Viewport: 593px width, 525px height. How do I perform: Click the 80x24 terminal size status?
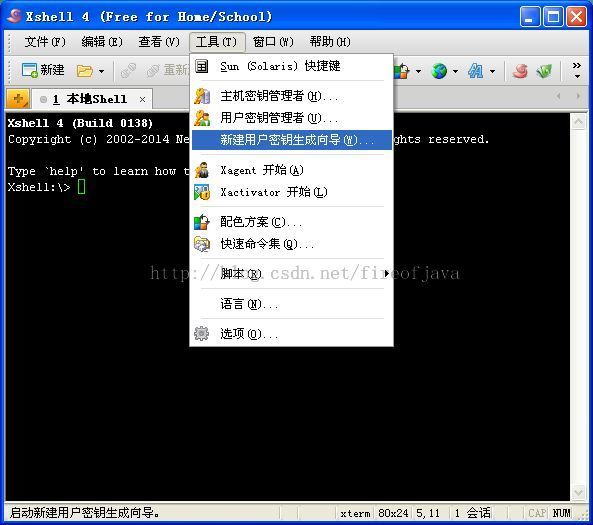(393, 513)
